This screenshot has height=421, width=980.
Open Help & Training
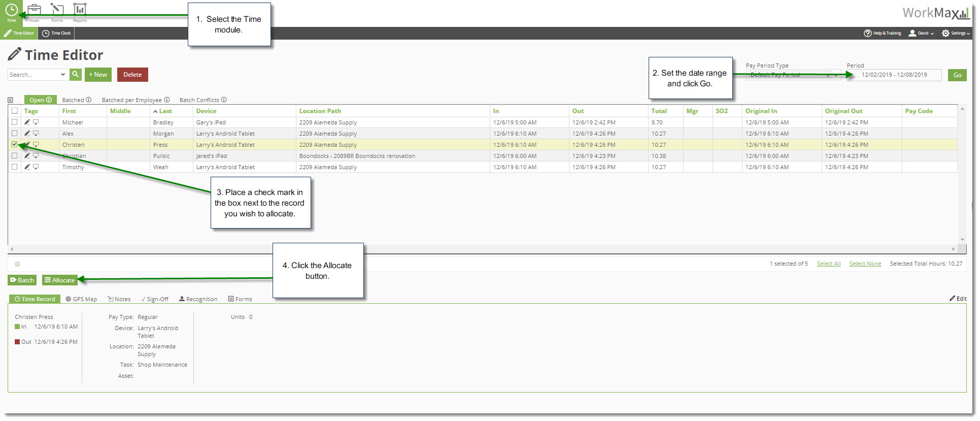pos(883,33)
